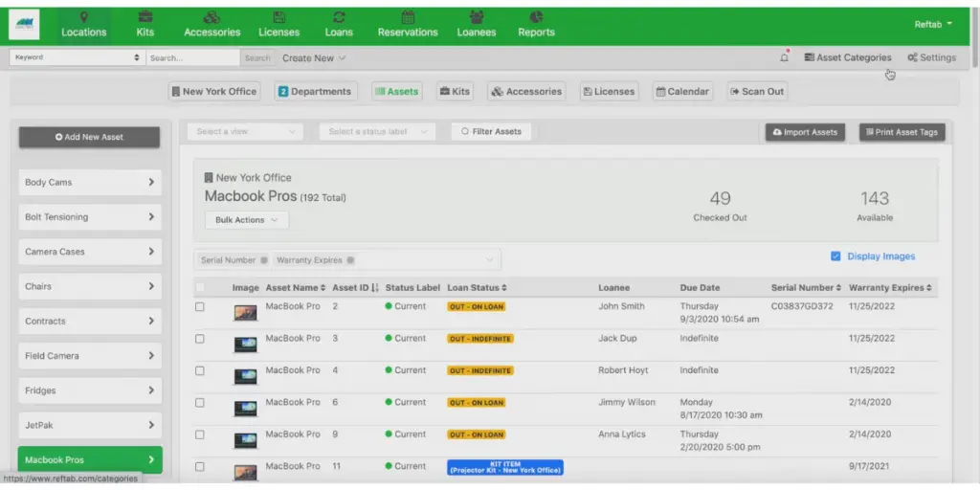Sort by Serial Number column

click(x=806, y=287)
